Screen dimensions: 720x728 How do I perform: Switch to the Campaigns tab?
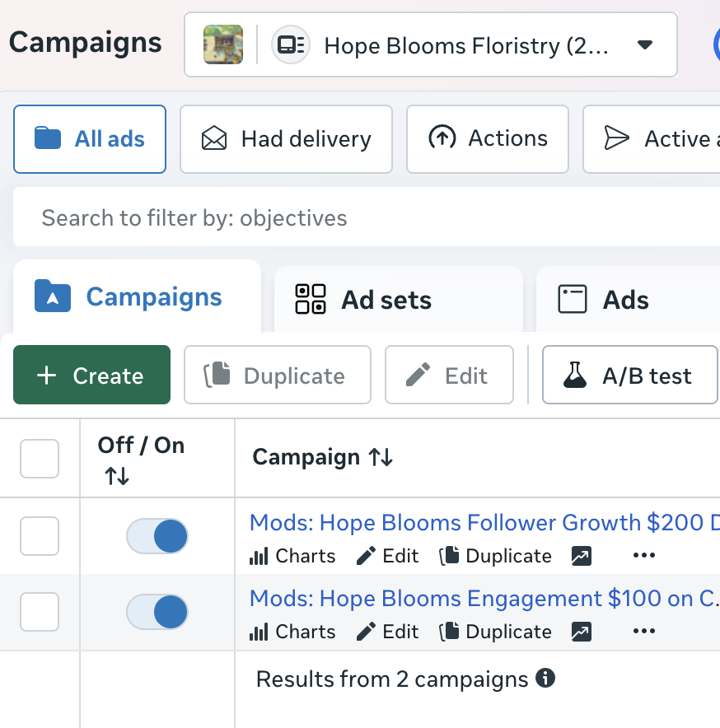tap(137, 296)
